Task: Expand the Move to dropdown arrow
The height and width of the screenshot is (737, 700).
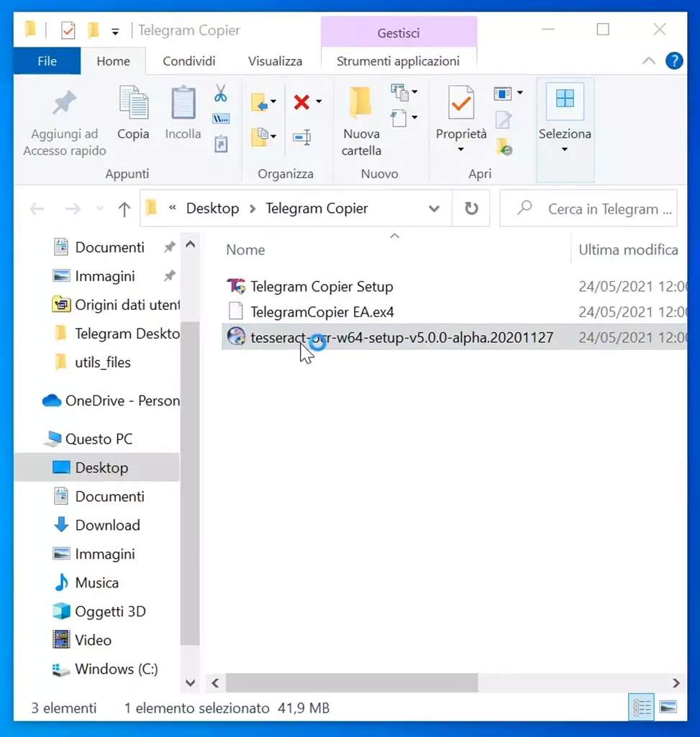Action: click(x=273, y=101)
